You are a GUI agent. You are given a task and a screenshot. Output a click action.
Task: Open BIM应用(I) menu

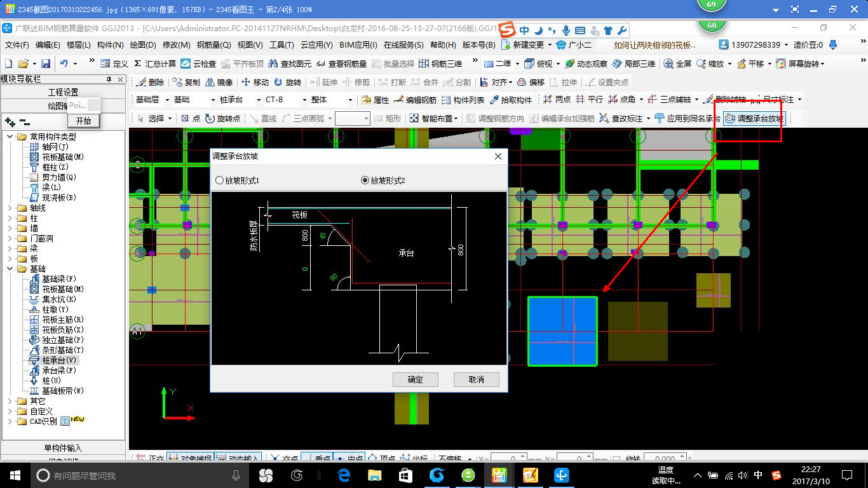(x=358, y=45)
